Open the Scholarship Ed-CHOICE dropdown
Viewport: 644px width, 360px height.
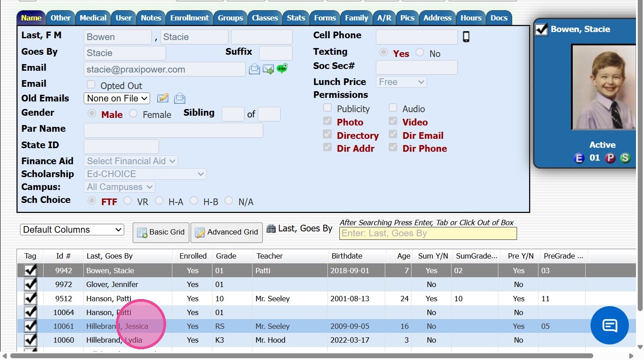point(145,174)
